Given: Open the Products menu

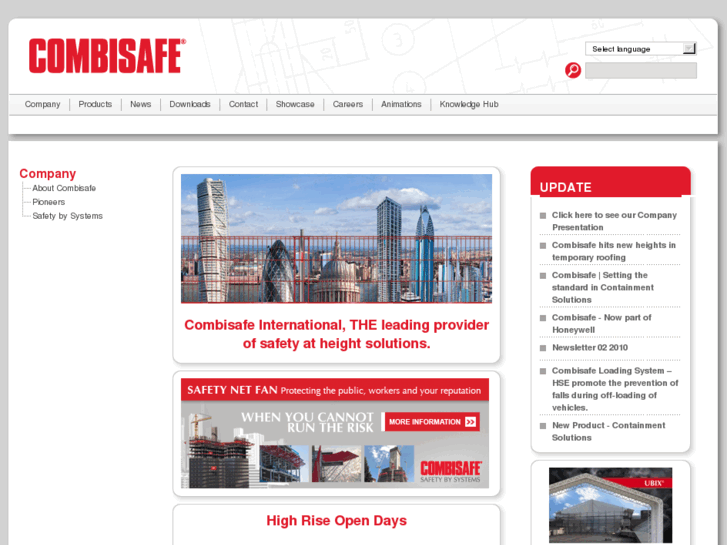Looking at the screenshot, I should point(95,104).
